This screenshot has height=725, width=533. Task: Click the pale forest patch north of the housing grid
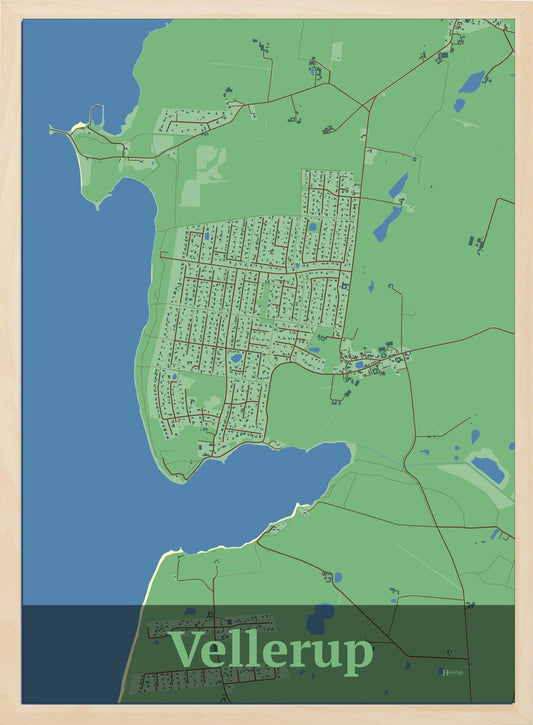pyautogui.click(x=203, y=176)
